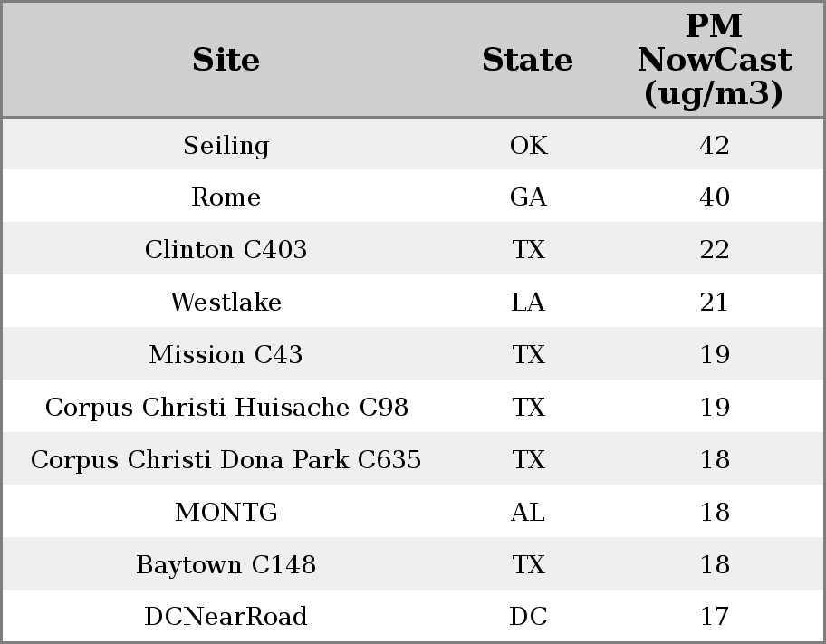
Task: Select the PM value 42 for Seiling
Action: (714, 146)
